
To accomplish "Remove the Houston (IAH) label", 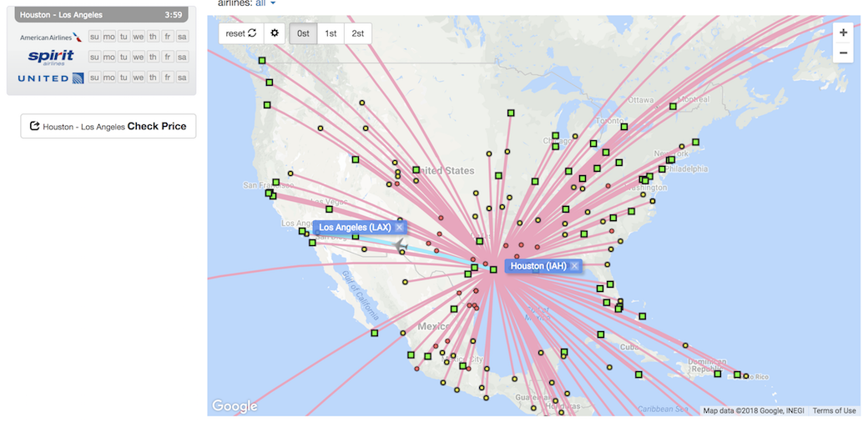I will (575, 266).
